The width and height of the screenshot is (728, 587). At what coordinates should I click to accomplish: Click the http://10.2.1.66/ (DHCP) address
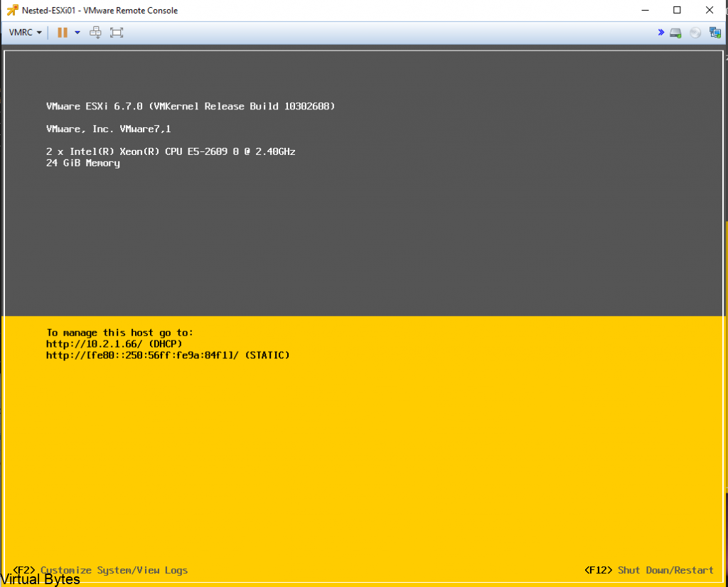click(114, 344)
